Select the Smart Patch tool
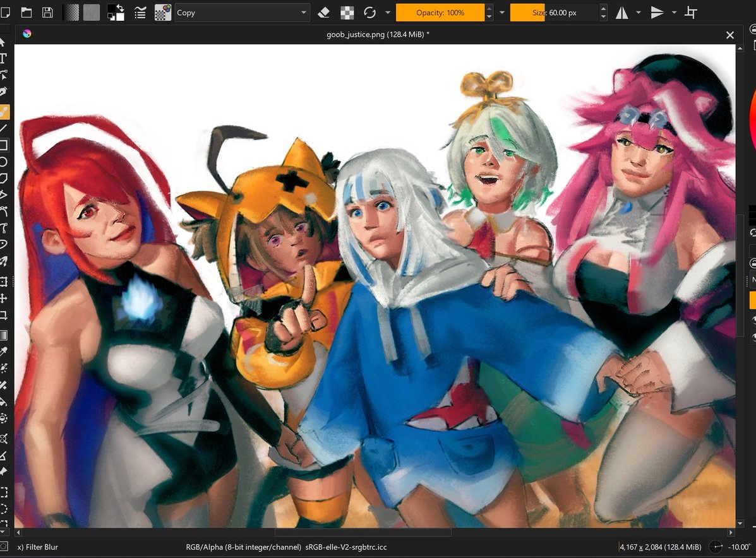The image size is (756, 558). tap(3, 384)
